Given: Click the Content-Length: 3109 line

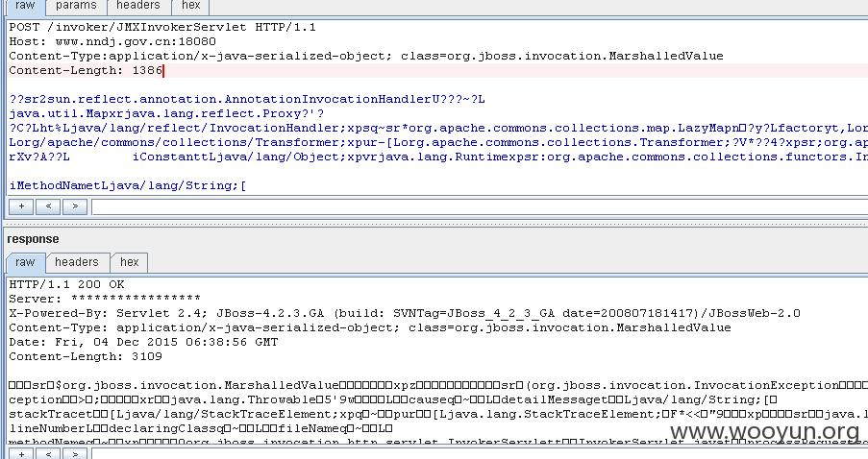Looking at the screenshot, I should [x=86, y=356].
